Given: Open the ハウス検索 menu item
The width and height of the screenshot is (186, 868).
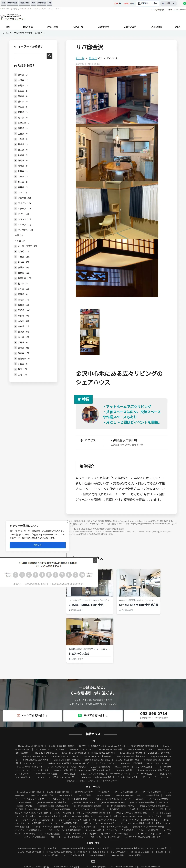Looking at the screenshot, I should click(x=52, y=27).
